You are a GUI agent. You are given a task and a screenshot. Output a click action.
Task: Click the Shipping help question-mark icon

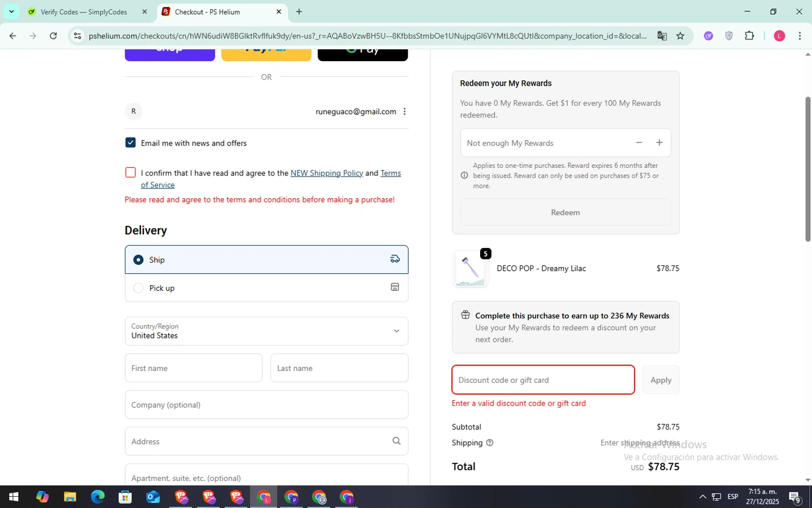(489, 442)
